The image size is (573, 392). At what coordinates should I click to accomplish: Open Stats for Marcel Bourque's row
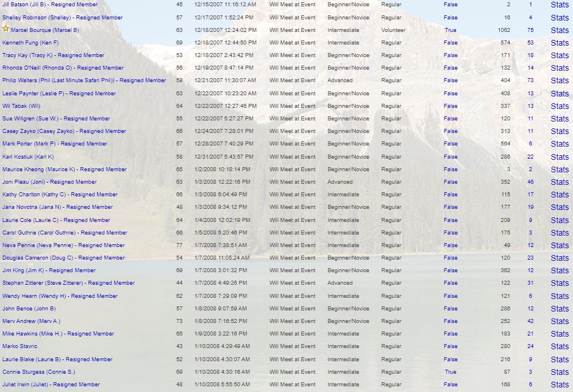559,30
